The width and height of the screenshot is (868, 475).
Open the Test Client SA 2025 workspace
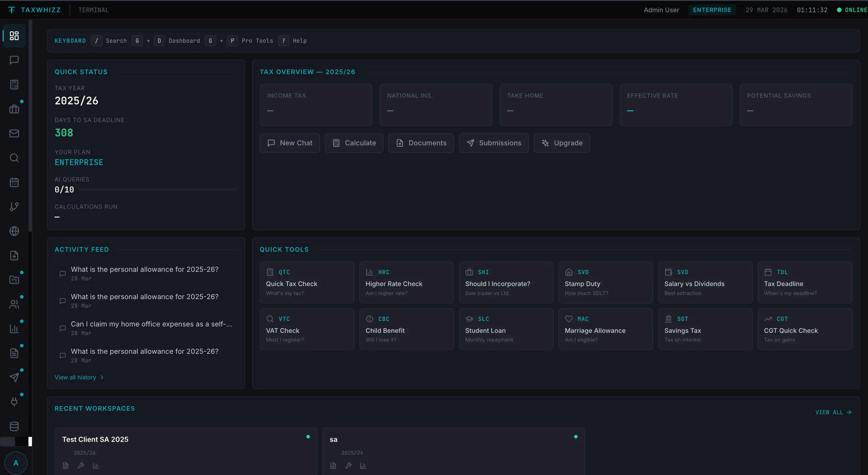point(186,451)
